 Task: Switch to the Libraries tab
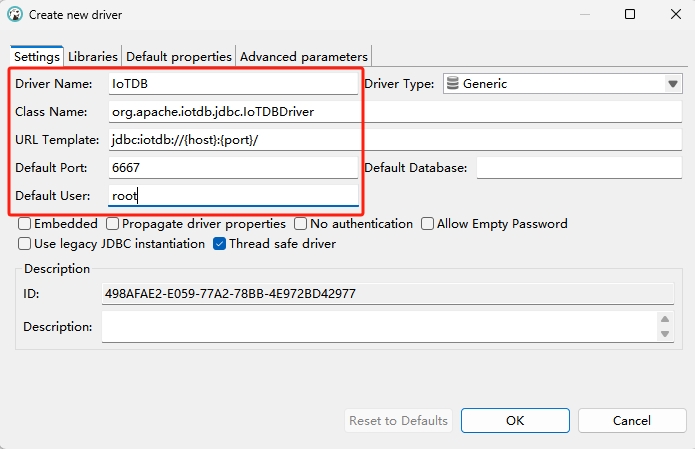click(x=93, y=57)
